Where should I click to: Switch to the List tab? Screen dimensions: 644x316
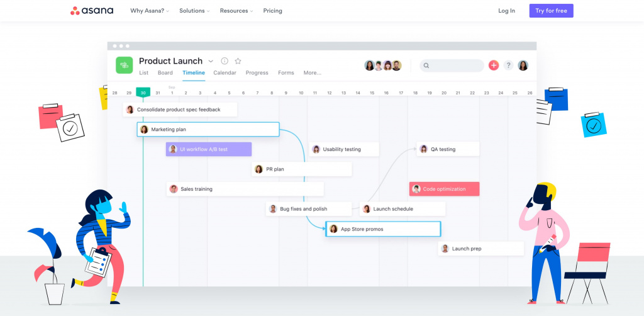click(144, 73)
